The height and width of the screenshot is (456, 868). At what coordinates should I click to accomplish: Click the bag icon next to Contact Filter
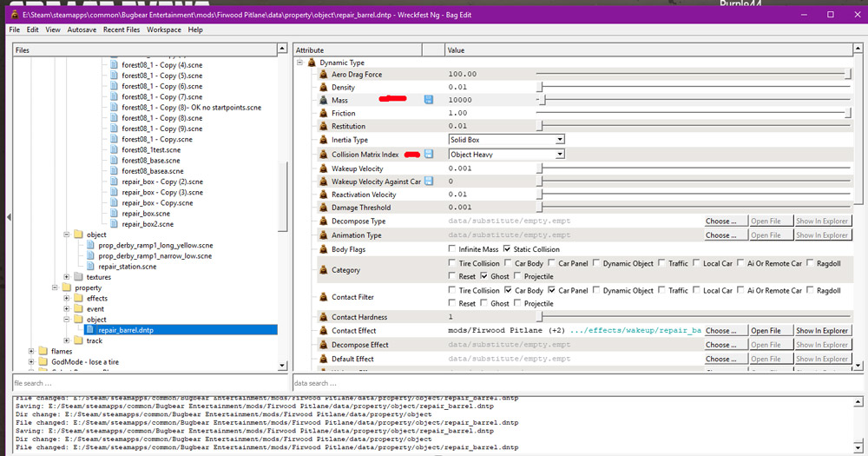[x=324, y=298]
